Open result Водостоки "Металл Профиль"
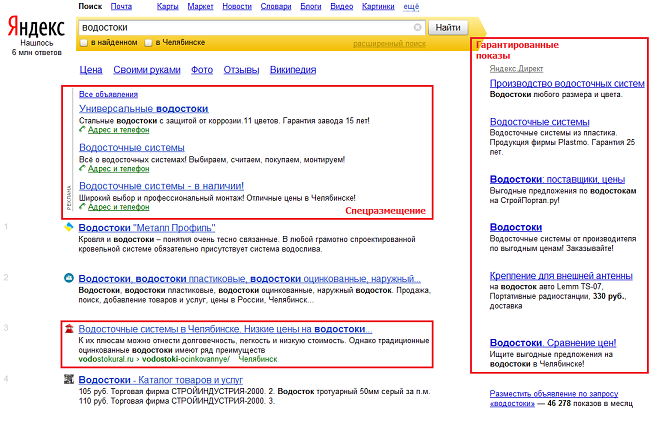 147,227
